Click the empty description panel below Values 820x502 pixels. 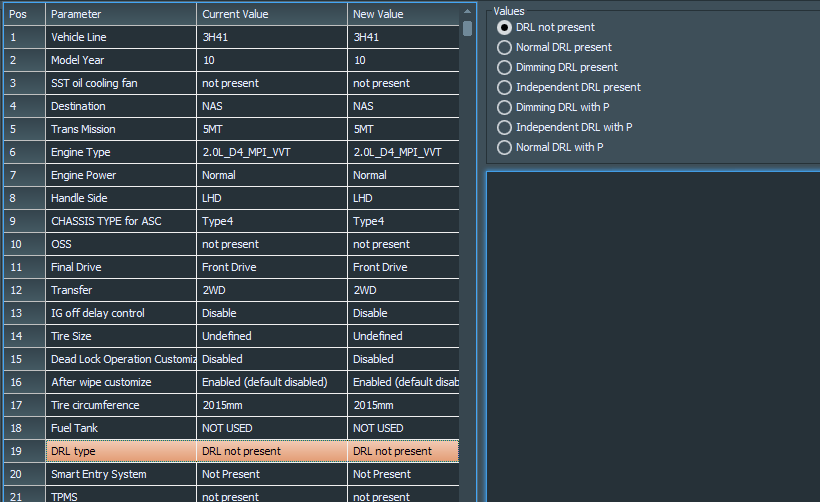652,335
